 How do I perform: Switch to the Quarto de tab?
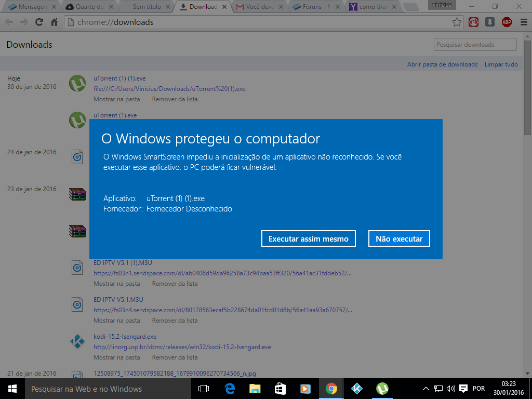[89, 7]
